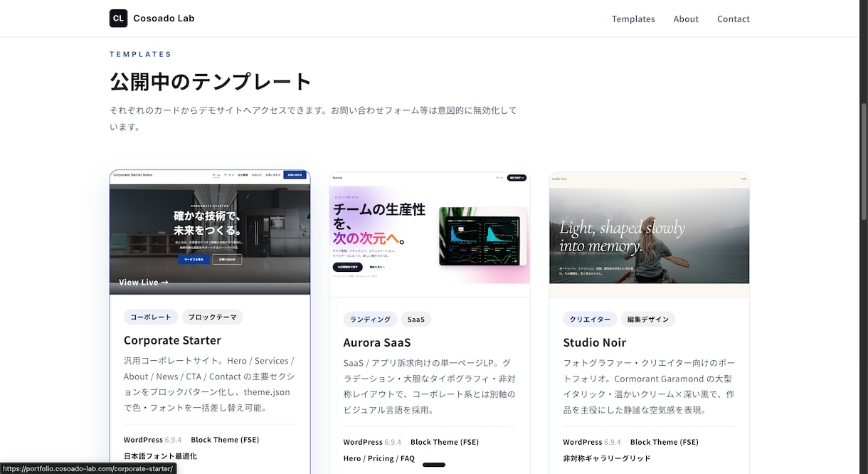
Task: Click the 非対称ギャラリーグリッド text
Action: click(x=607, y=458)
